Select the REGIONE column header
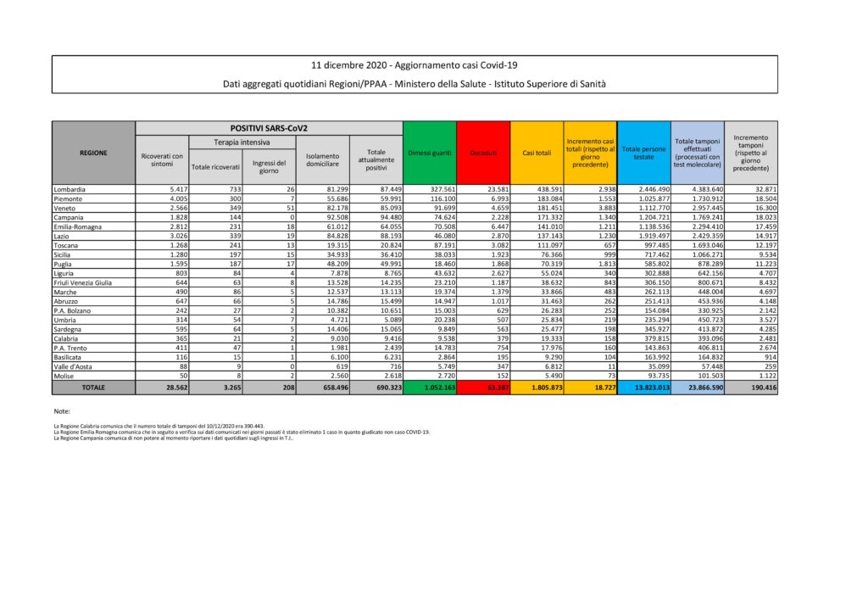 click(93, 153)
